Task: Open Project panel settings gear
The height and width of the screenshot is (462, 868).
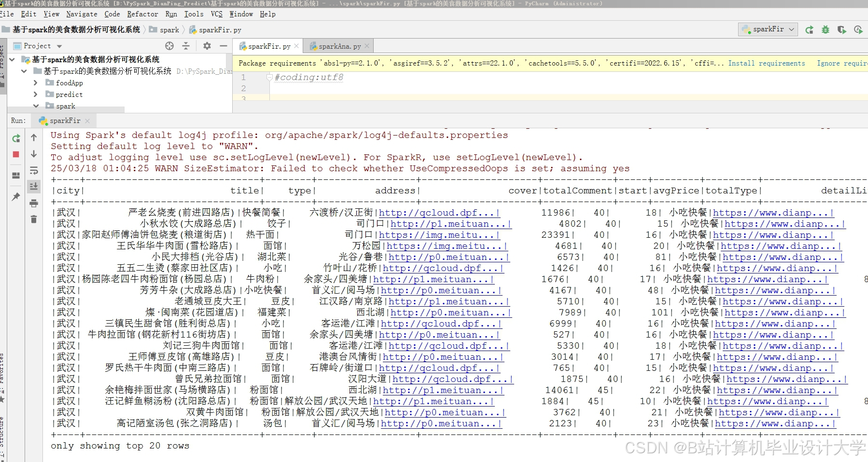Action: tap(207, 46)
